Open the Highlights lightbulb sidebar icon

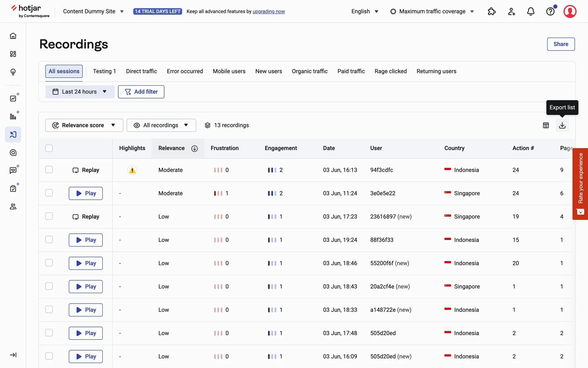13,72
